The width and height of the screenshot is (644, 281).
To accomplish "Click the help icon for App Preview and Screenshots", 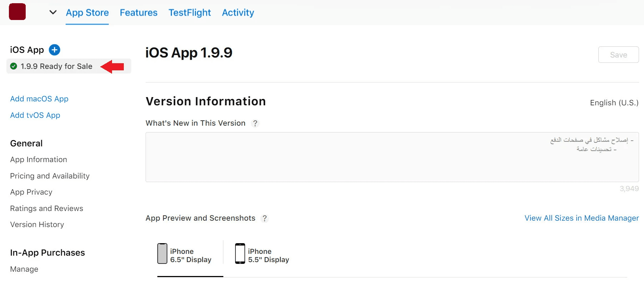I will tap(264, 219).
